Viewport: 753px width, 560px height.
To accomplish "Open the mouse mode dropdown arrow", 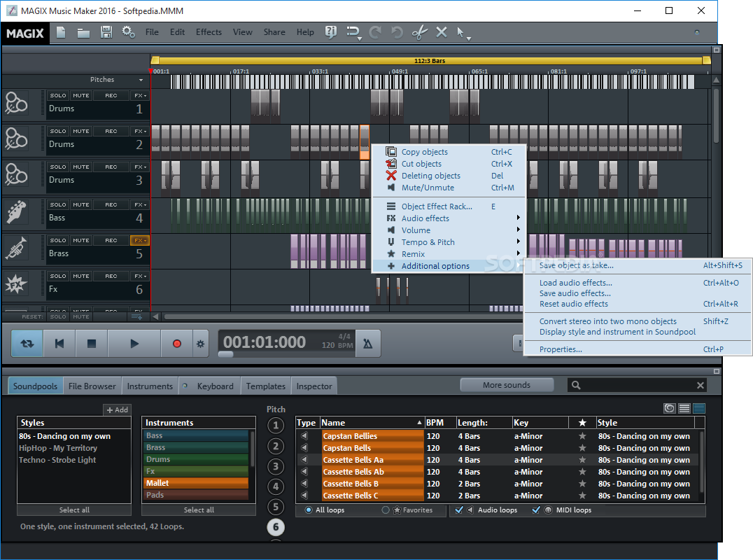I will tap(469, 38).
